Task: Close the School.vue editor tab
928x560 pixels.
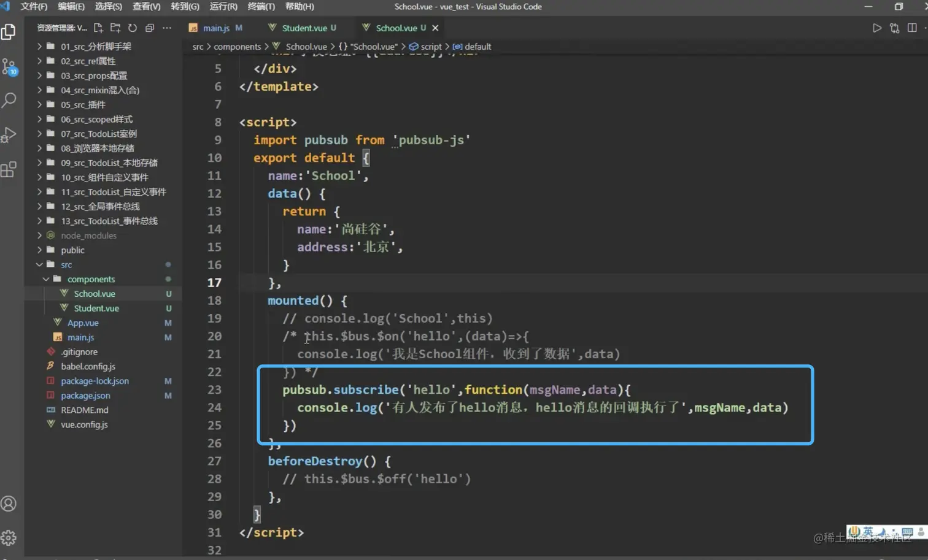Action: coord(435,28)
